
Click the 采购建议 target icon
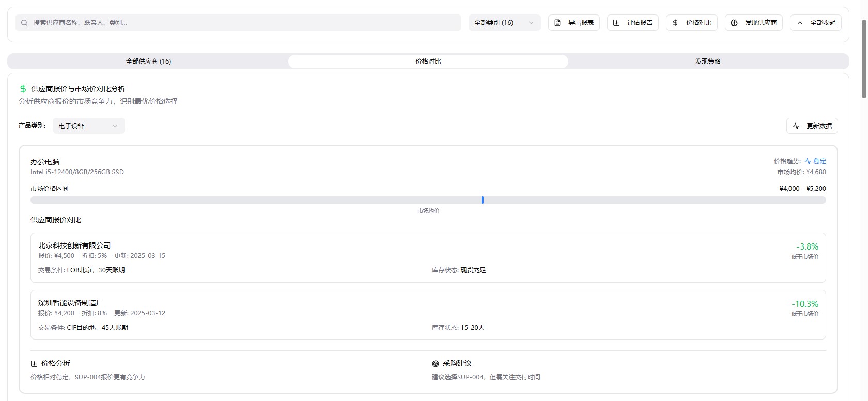[436, 364]
